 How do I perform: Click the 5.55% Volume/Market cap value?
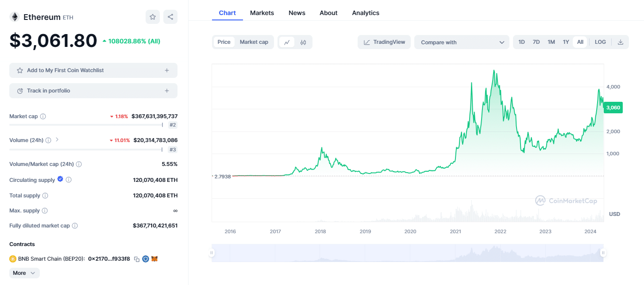(x=170, y=164)
